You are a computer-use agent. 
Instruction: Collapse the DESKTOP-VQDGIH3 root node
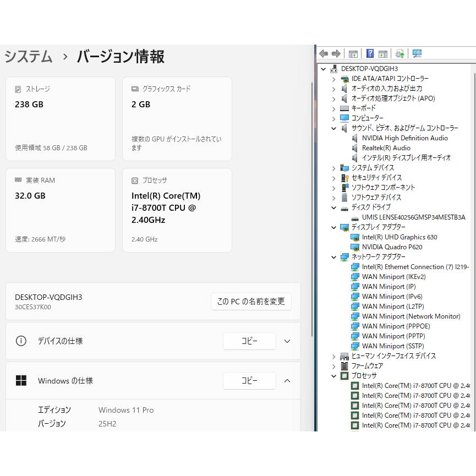[x=324, y=69]
